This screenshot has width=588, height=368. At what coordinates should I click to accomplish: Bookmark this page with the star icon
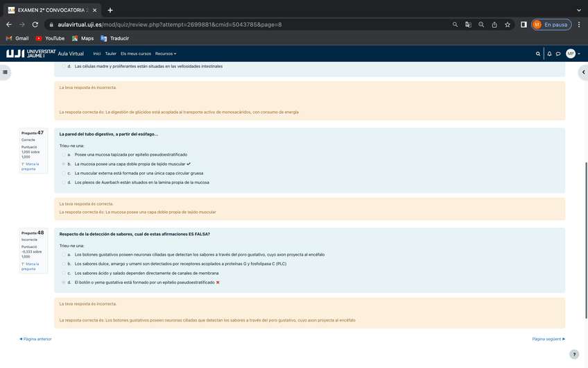[x=508, y=24]
